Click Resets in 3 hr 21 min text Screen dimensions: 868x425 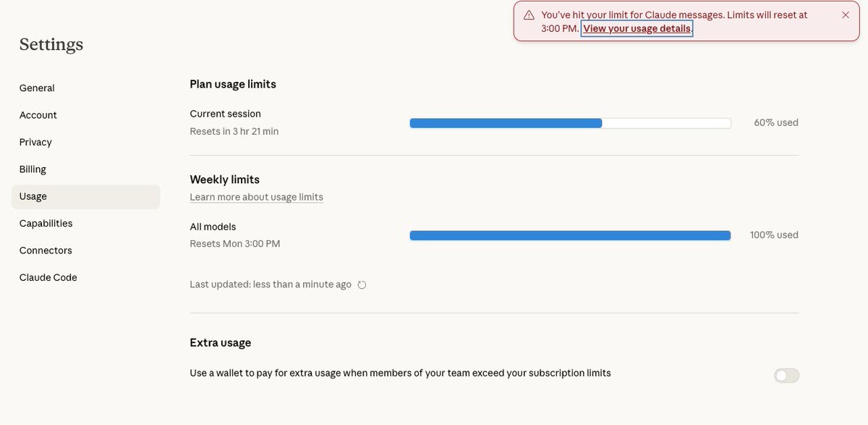click(234, 131)
